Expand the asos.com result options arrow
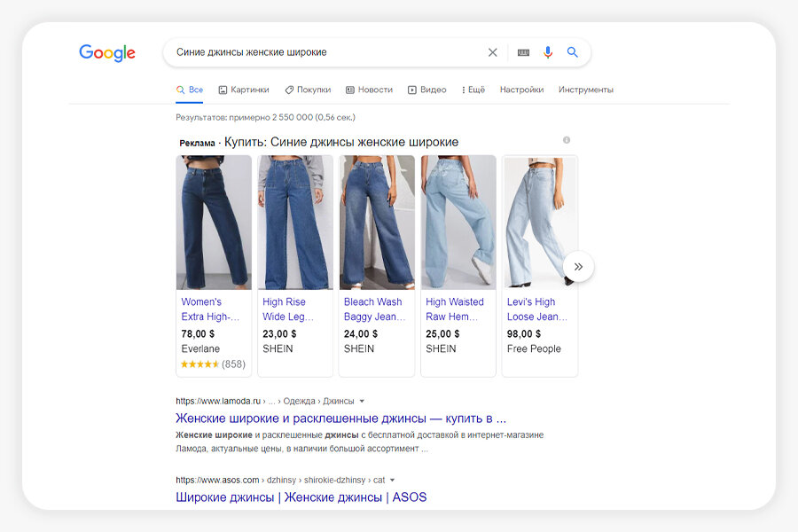798x532 pixels. point(392,480)
